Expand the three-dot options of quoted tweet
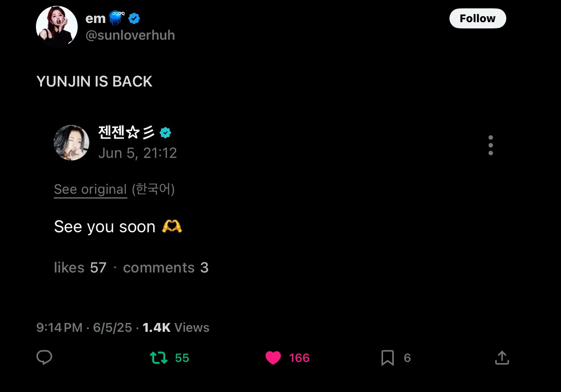Screen dimensions: 561x392 pyautogui.click(x=491, y=145)
